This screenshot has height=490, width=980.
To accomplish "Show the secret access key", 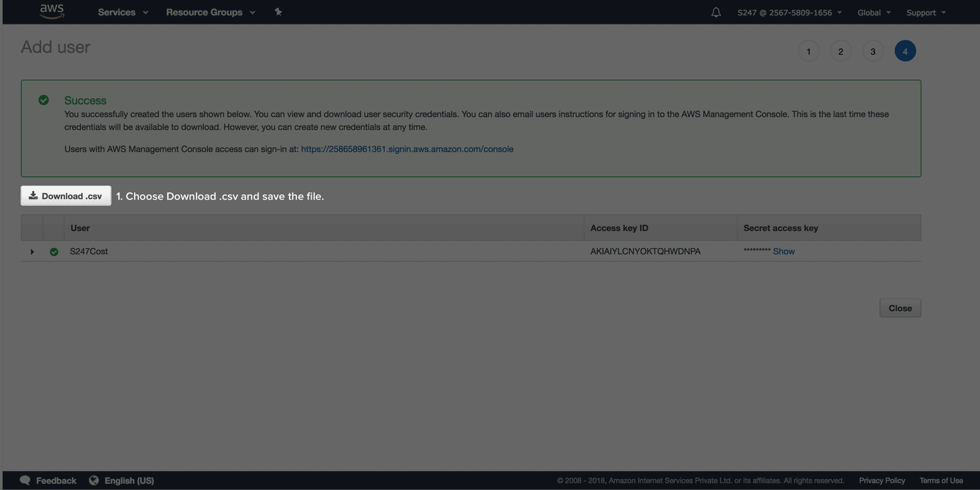I will (x=784, y=251).
